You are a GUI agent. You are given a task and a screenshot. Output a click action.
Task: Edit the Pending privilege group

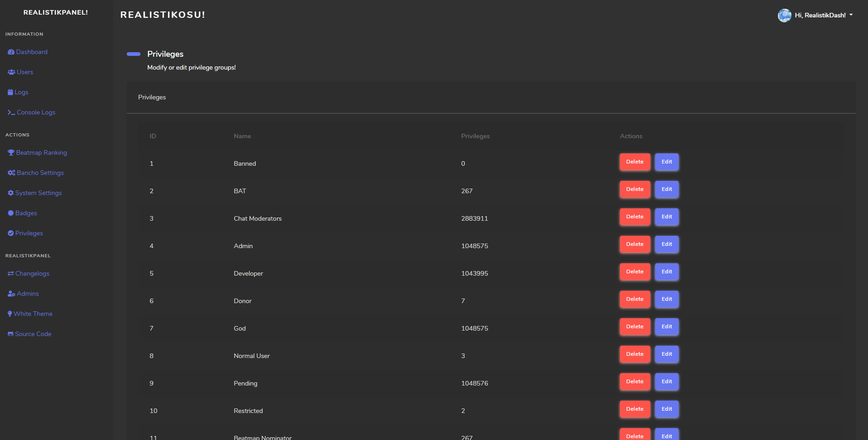(667, 382)
